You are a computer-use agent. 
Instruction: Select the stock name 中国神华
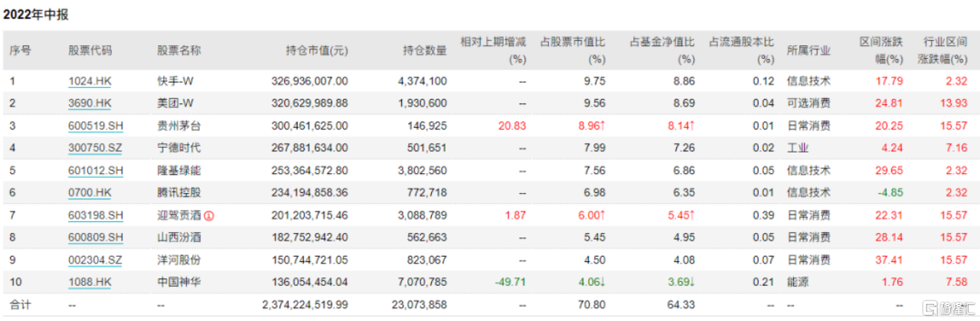(179, 283)
